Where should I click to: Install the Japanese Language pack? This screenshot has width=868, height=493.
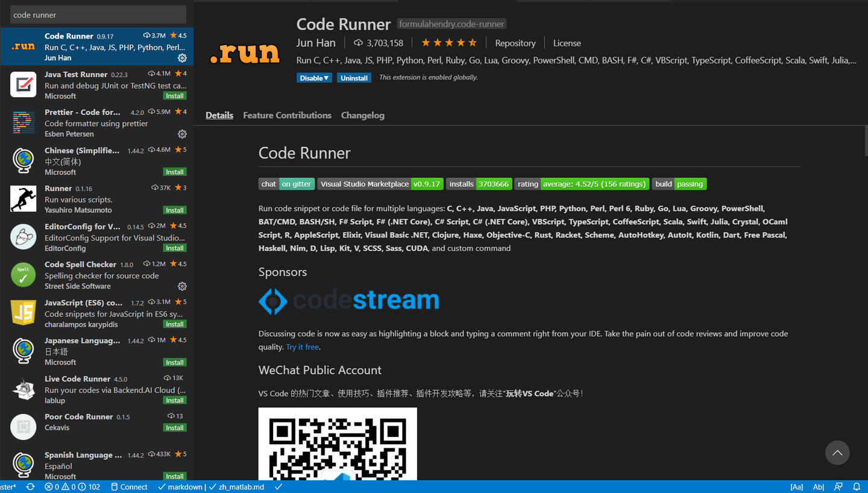(175, 362)
